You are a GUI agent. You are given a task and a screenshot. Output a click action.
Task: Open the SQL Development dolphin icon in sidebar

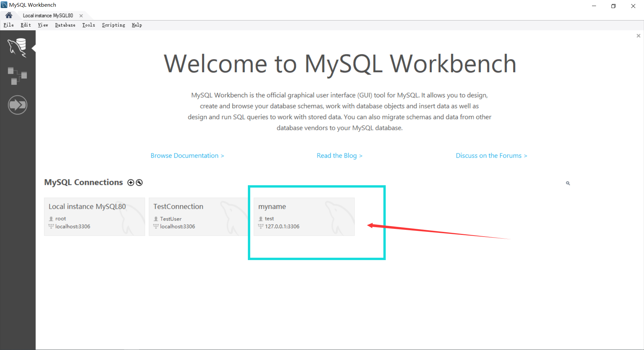(x=17, y=47)
